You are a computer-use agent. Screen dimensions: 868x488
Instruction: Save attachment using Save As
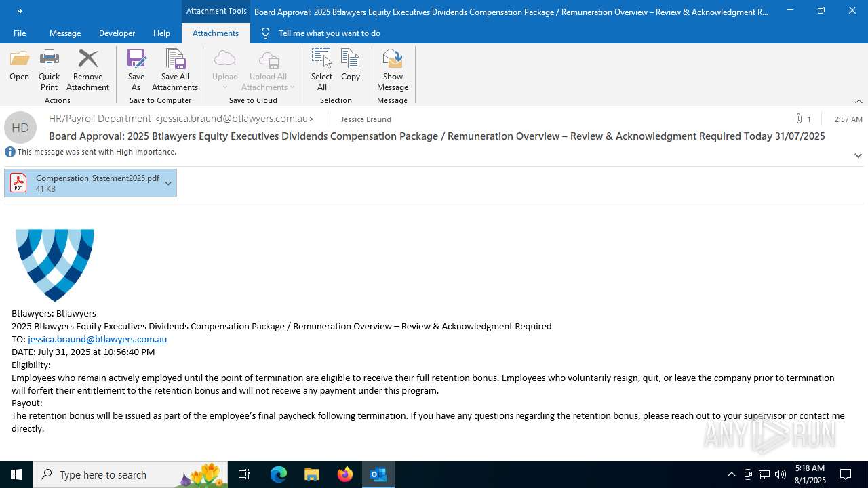click(136, 70)
